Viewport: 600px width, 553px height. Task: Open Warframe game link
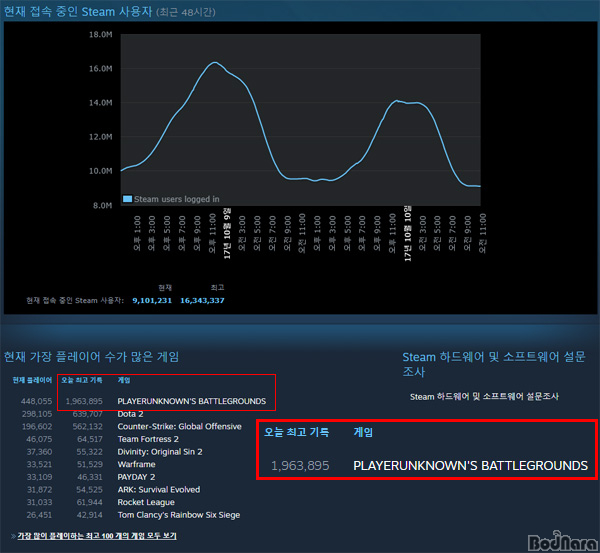tap(137, 465)
